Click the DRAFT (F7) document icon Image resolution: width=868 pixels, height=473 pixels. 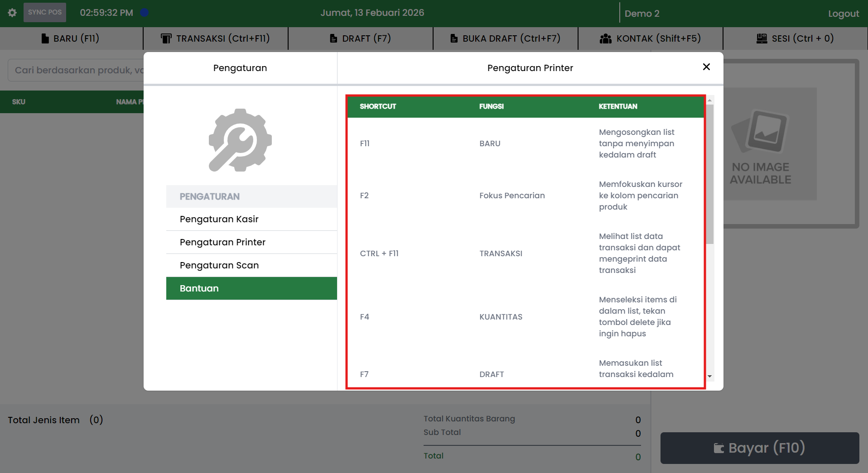pyautogui.click(x=333, y=38)
